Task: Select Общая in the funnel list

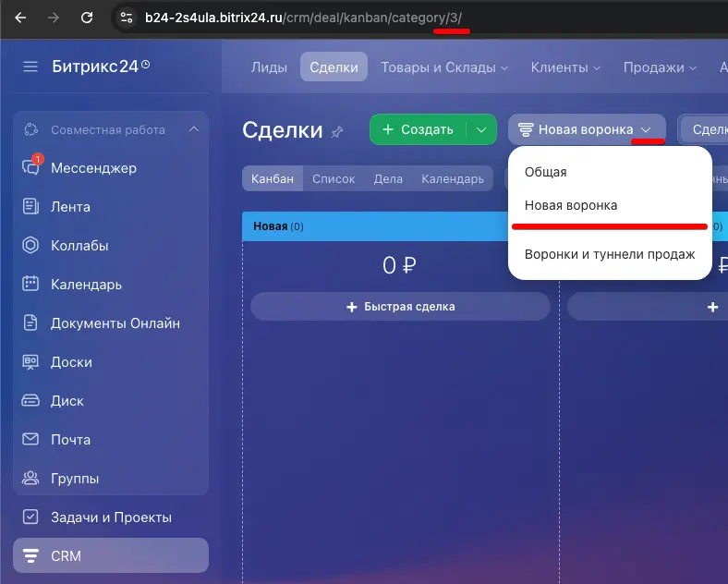Action: click(x=545, y=172)
